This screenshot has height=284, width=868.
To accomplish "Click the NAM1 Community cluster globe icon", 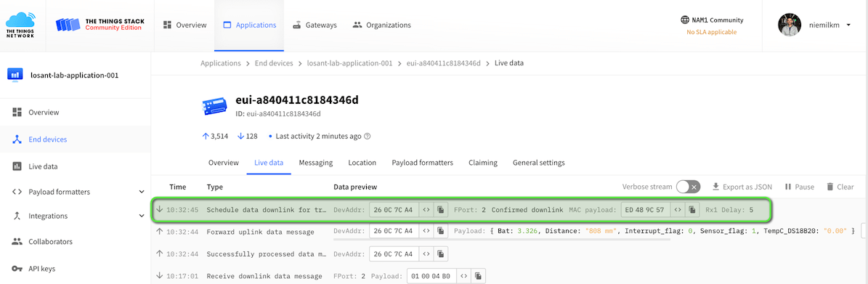I will (x=685, y=20).
